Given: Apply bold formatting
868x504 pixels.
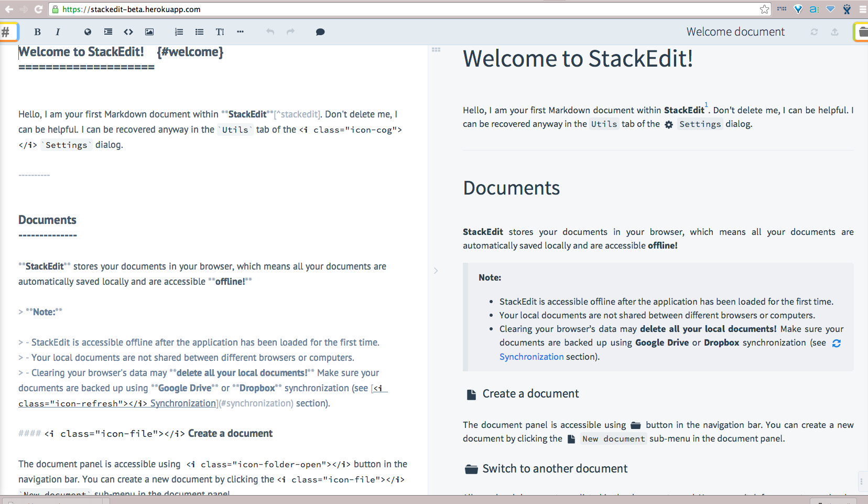Looking at the screenshot, I should coord(37,32).
